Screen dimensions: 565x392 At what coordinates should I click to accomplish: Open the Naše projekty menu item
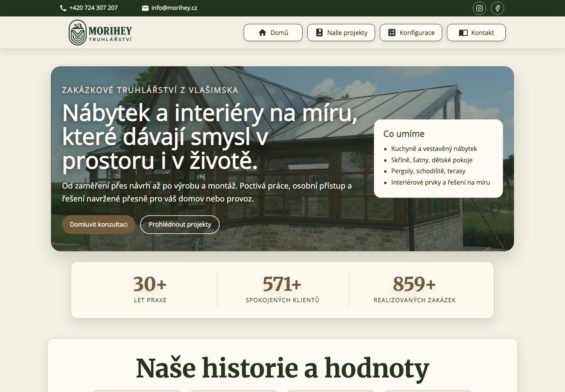(x=341, y=33)
